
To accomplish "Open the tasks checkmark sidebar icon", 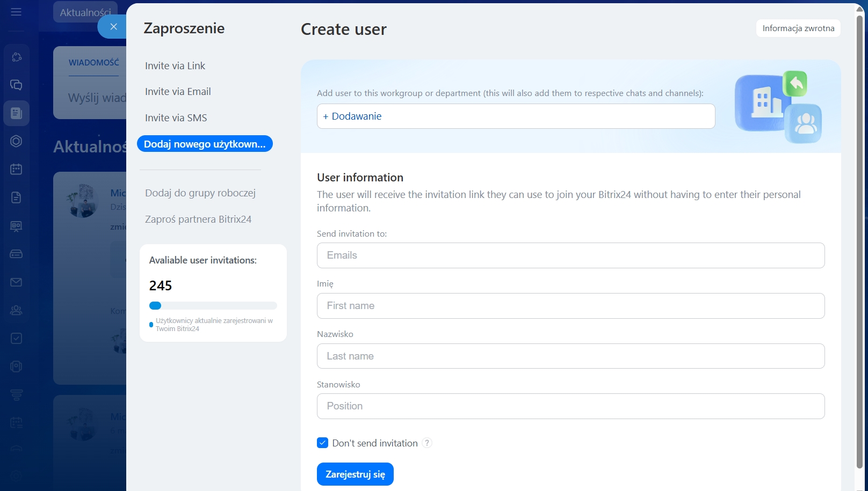I will click(16, 339).
